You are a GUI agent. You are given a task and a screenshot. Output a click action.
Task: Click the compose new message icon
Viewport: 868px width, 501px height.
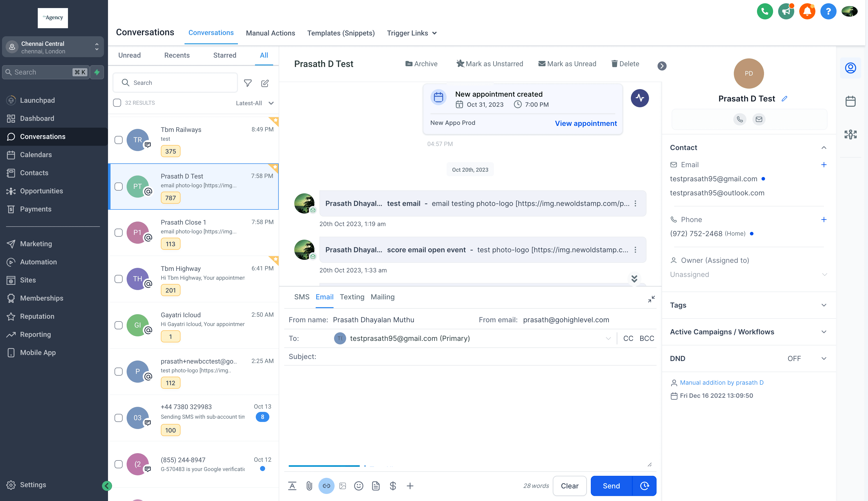click(265, 83)
